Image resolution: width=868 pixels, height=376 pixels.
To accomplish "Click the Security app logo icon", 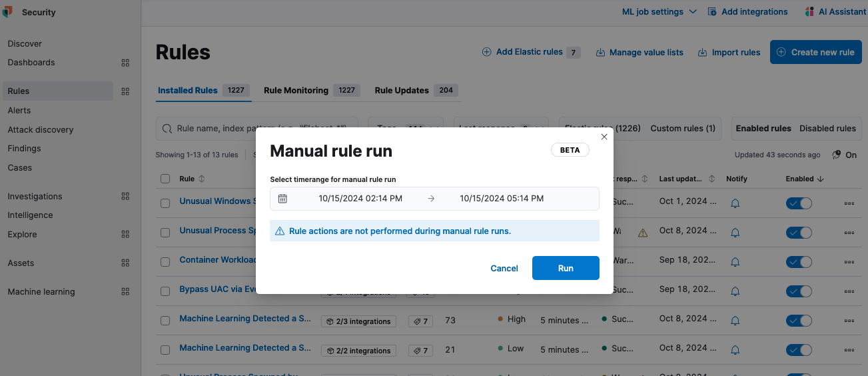I will coord(7,12).
